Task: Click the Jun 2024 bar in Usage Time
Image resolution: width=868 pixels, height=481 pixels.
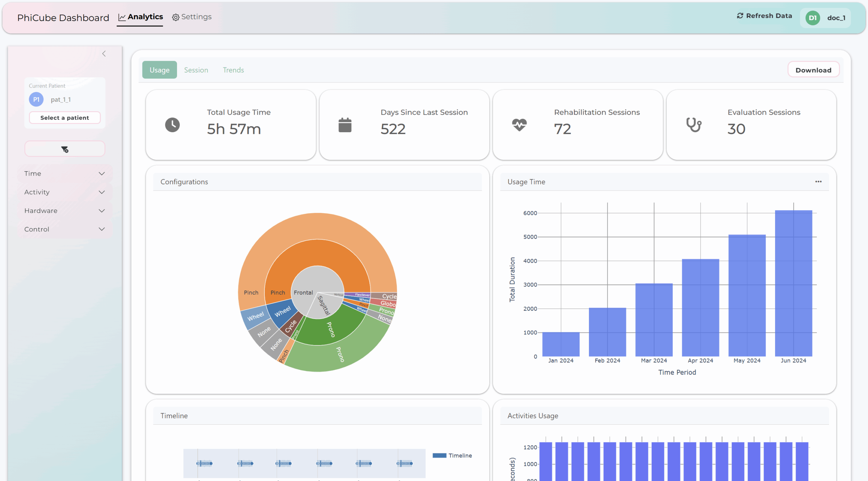Action: point(793,283)
